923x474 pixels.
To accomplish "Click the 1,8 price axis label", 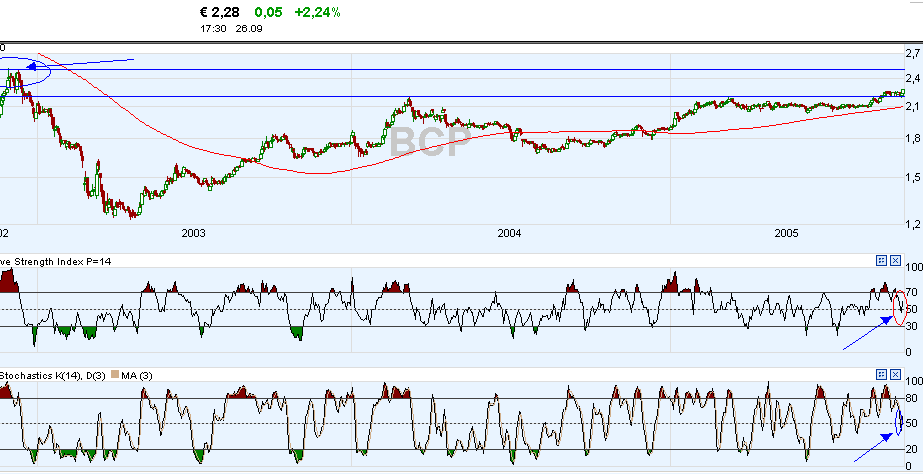I will click(x=913, y=140).
